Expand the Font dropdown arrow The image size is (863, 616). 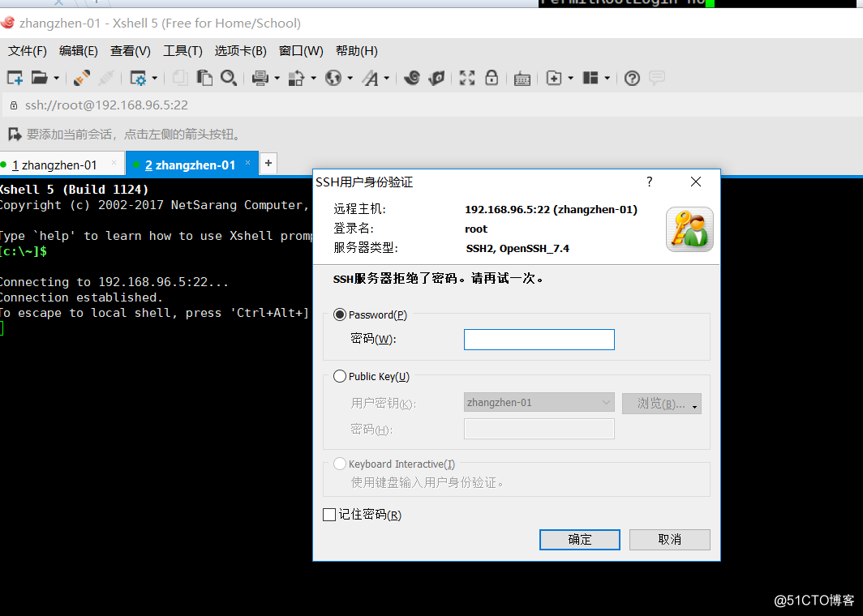(386, 78)
